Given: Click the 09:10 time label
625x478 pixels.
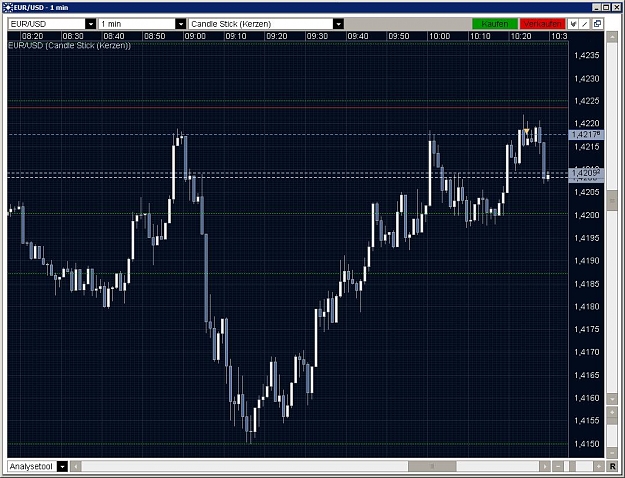Looking at the screenshot, I should pos(236,36).
